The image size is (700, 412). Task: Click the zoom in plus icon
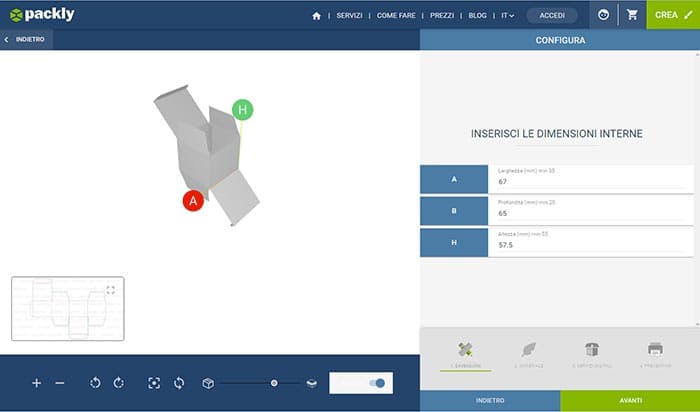[37, 383]
